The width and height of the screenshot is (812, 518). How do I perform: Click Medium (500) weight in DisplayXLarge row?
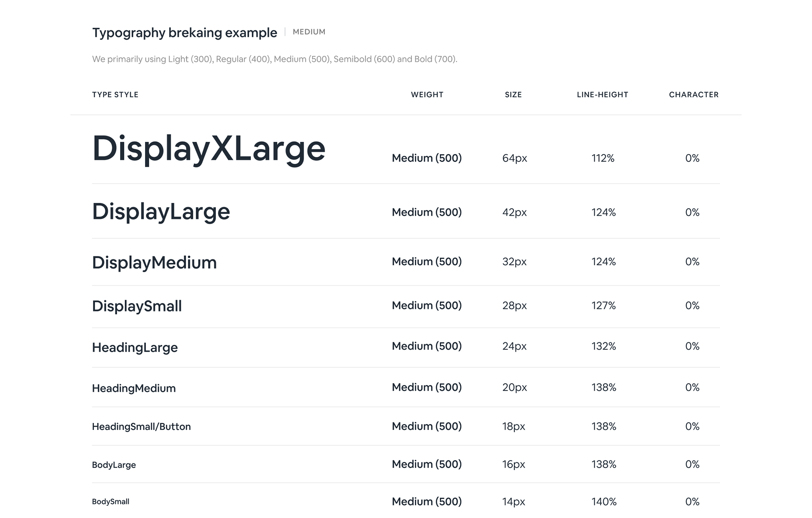(427, 158)
